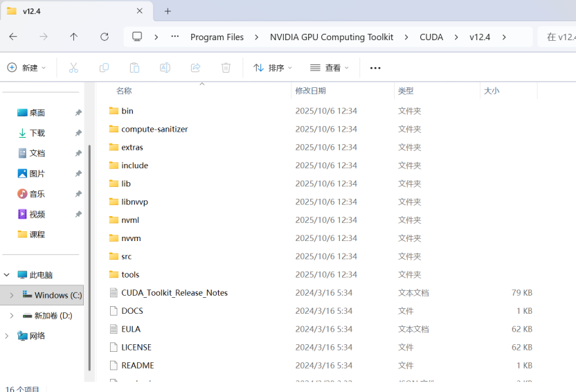This screenshot has width=576, height=392.
Task: Select the include folder icon
Action: [114, 166]
